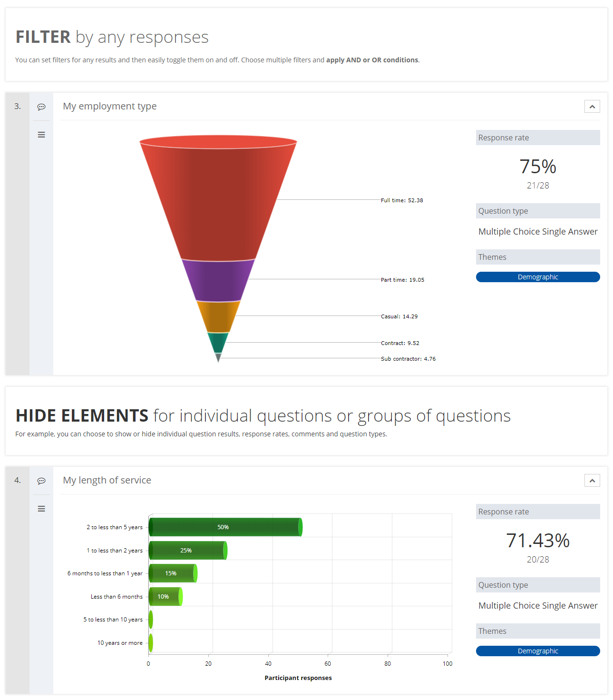Open hamburger menu for employment type question
Screen dimensions: 613x700
point(41,135)
